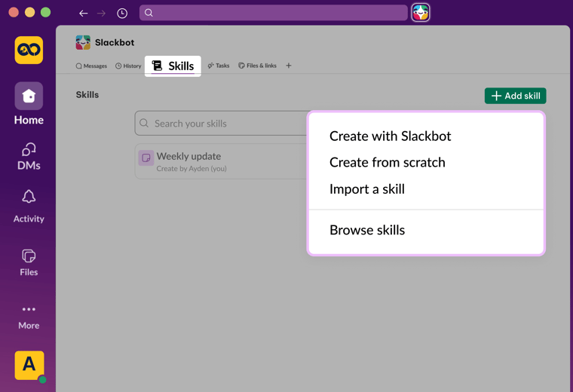
Task: Choose Create from scratch
Action: 388,162
